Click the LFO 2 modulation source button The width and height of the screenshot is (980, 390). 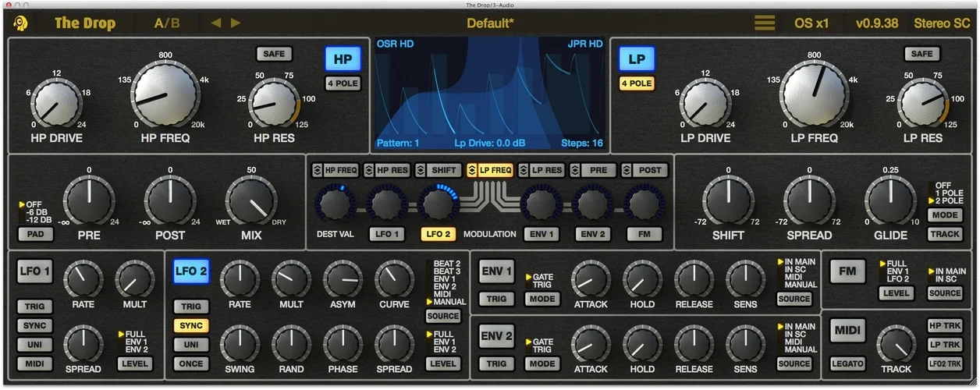pyautogui.click(x=438, y=234)
